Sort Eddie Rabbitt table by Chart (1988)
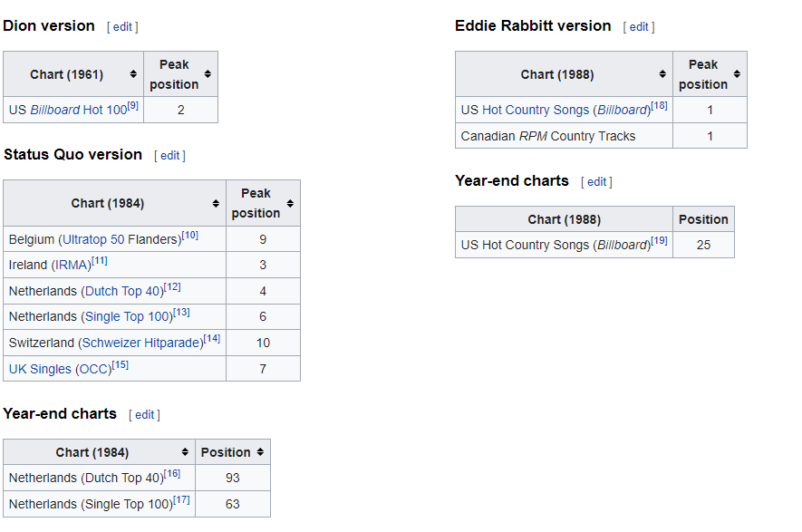The image size is (802, 532). click(662, 74)
